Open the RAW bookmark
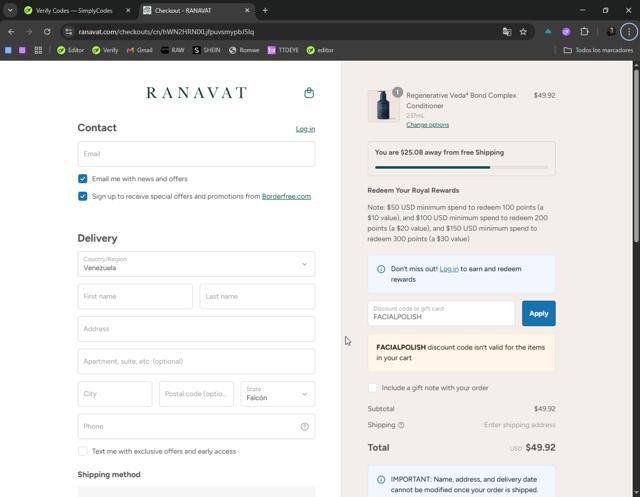 [x=173, y=50]
